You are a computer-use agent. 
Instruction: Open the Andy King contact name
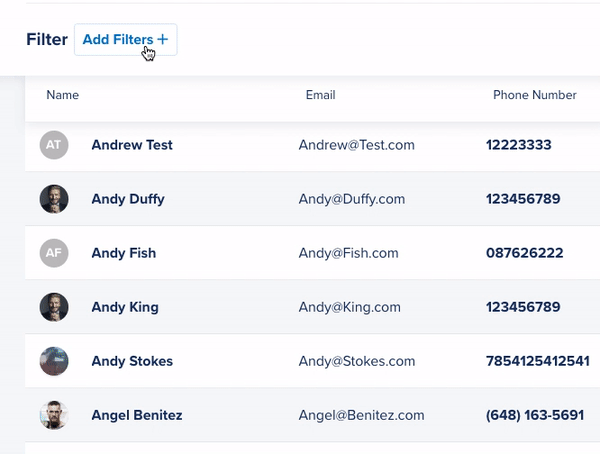[125, 307]
